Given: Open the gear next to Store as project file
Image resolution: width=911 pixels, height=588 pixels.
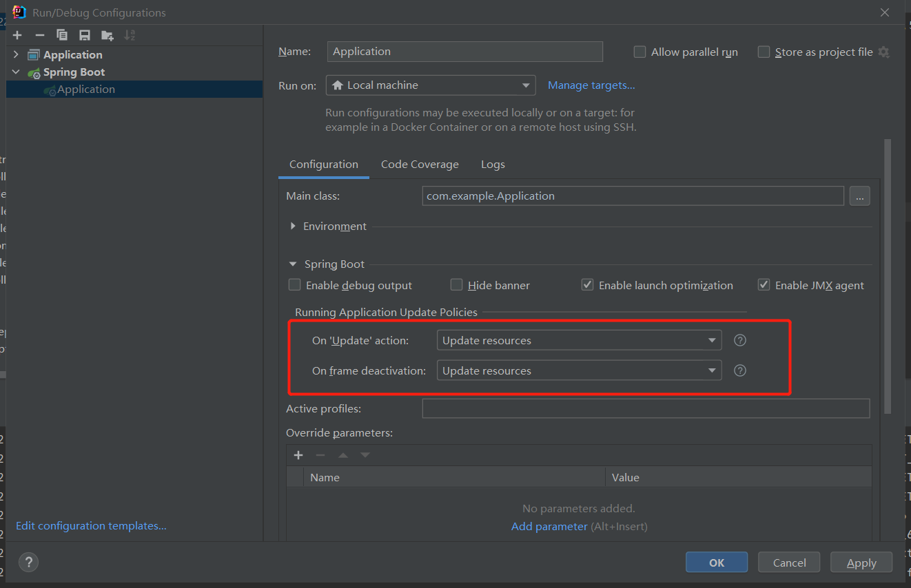Looking at the screenshot, I should [x=884, y=52].
